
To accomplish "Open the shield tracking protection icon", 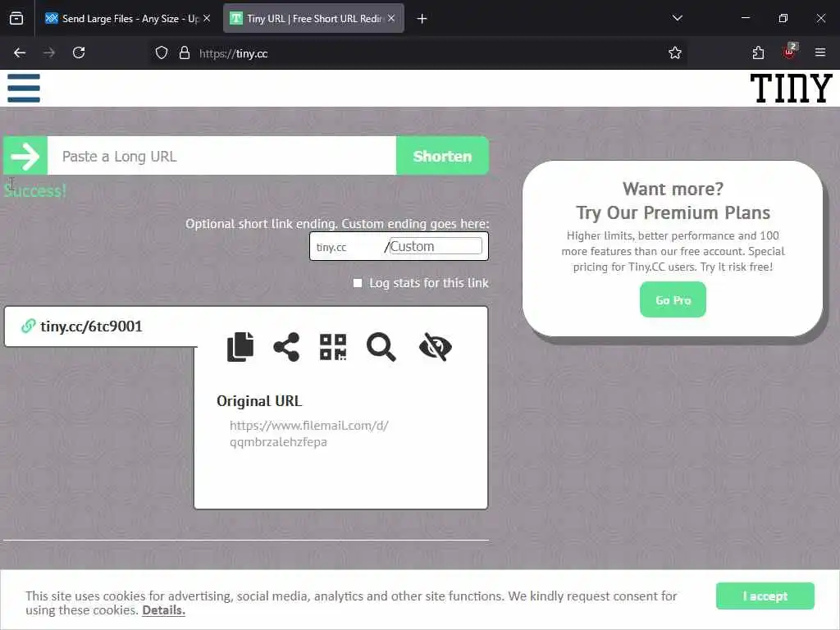I will [162, 53].
